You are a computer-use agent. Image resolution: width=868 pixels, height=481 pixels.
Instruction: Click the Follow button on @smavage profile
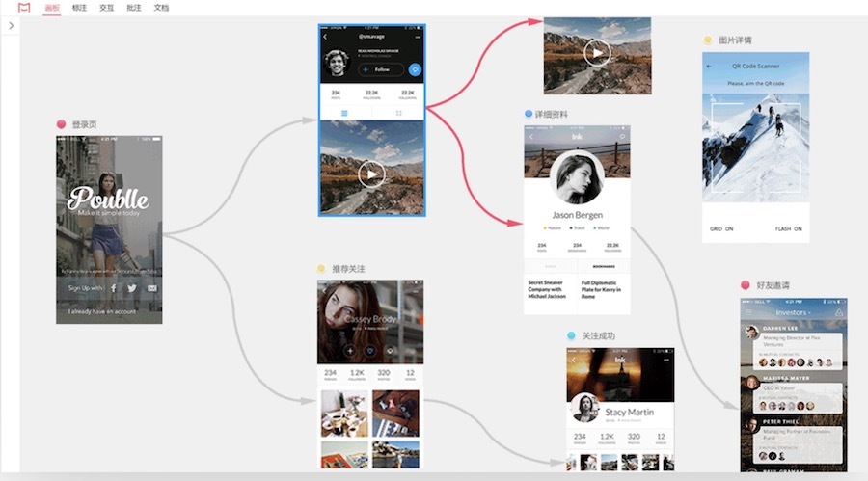[380, 69]
